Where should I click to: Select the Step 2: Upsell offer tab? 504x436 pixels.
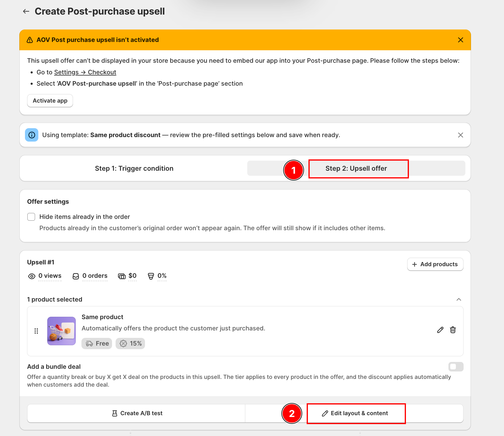click(x=356, y=168)
